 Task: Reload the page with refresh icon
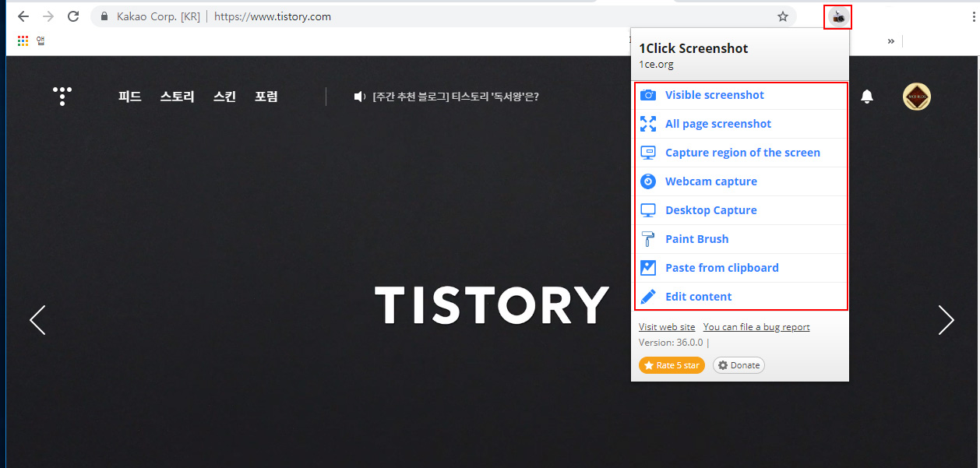[x=73, y=16]
